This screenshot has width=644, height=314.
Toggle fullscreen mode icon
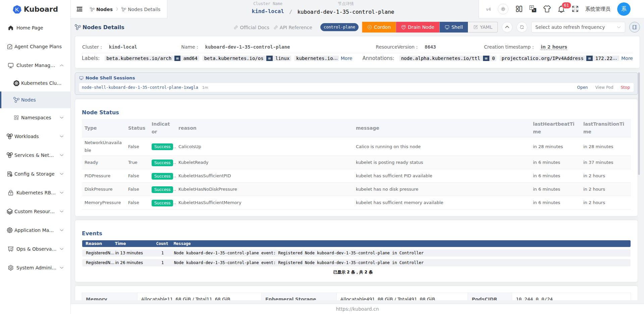(575, 9)
